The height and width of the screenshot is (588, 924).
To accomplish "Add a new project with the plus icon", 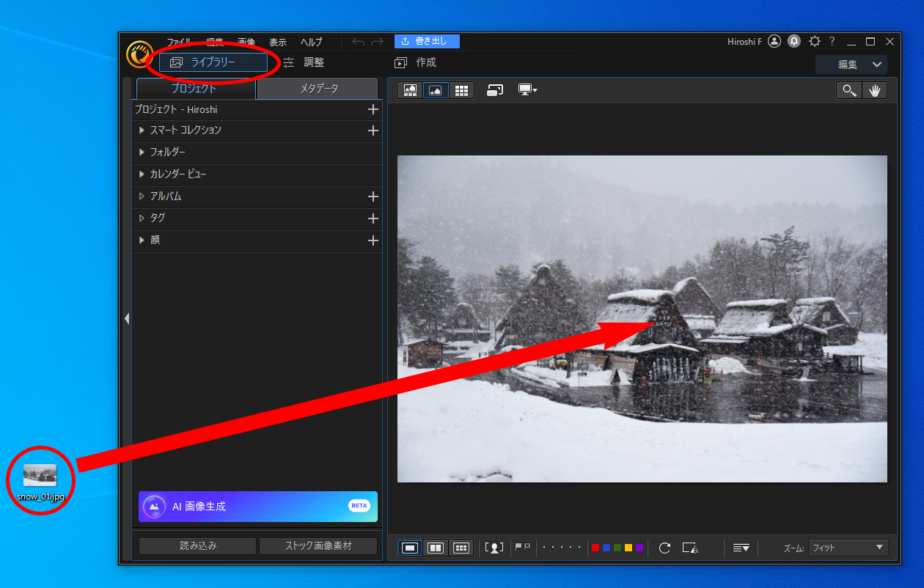I will [x=373, y=109].
